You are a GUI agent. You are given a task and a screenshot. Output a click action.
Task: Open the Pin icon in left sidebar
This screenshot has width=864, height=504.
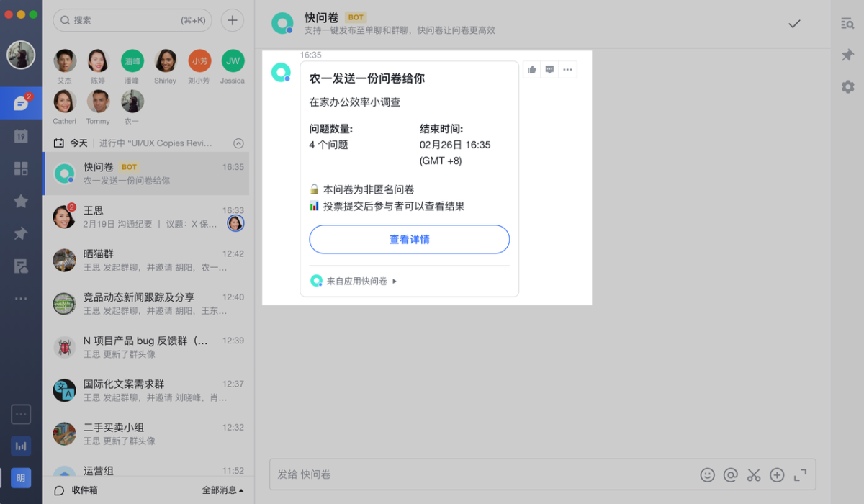(21, 234)
